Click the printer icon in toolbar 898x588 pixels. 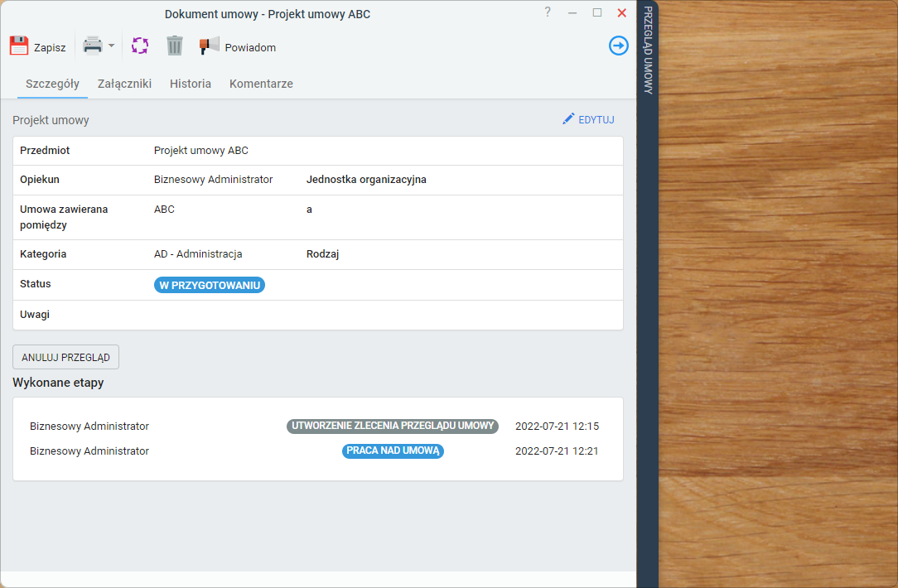point(93,46)
